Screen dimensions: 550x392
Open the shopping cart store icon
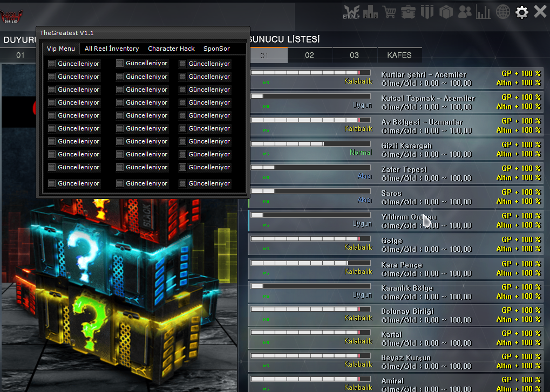pos(389,12)
